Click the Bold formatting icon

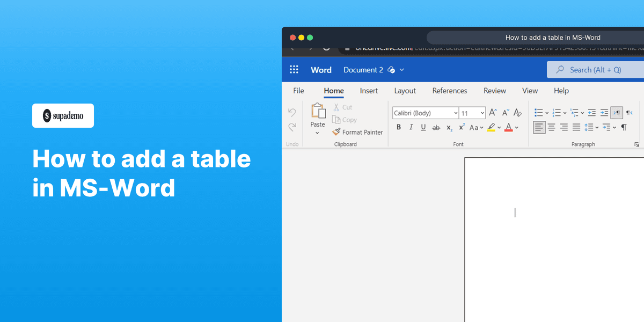click(399, 127)
